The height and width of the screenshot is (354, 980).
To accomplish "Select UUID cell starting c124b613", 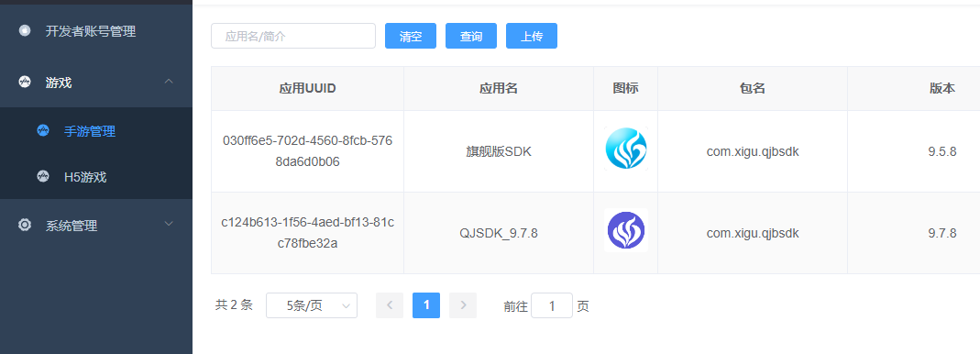I will [x=307, y=233].
